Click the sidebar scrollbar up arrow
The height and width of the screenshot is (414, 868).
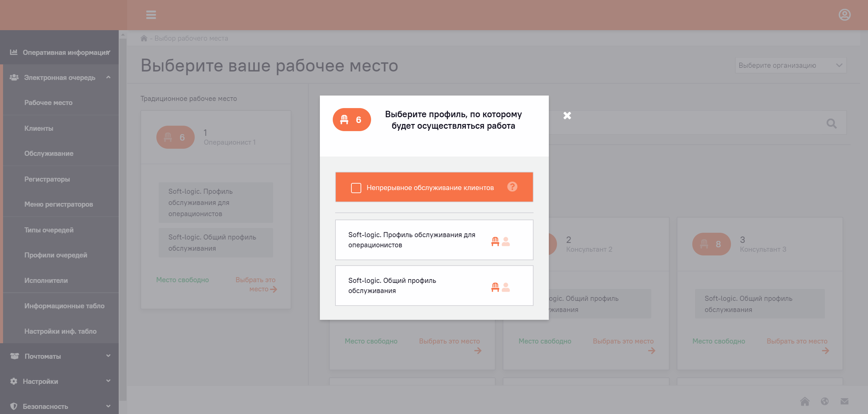tap(123, 35)
